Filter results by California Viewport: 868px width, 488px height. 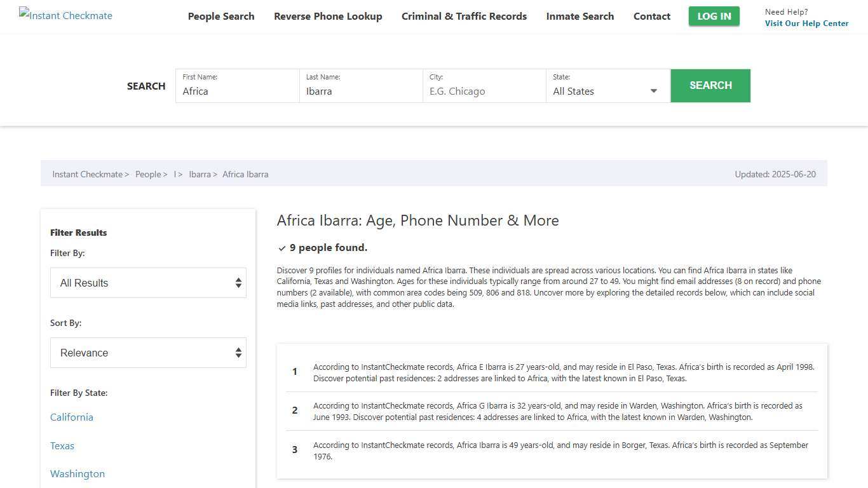pos(72,417)
